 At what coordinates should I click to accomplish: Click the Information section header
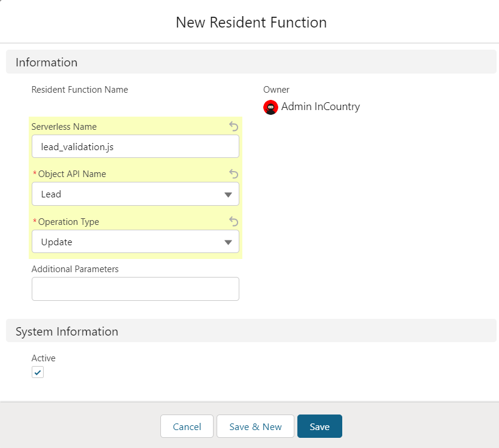46,62
